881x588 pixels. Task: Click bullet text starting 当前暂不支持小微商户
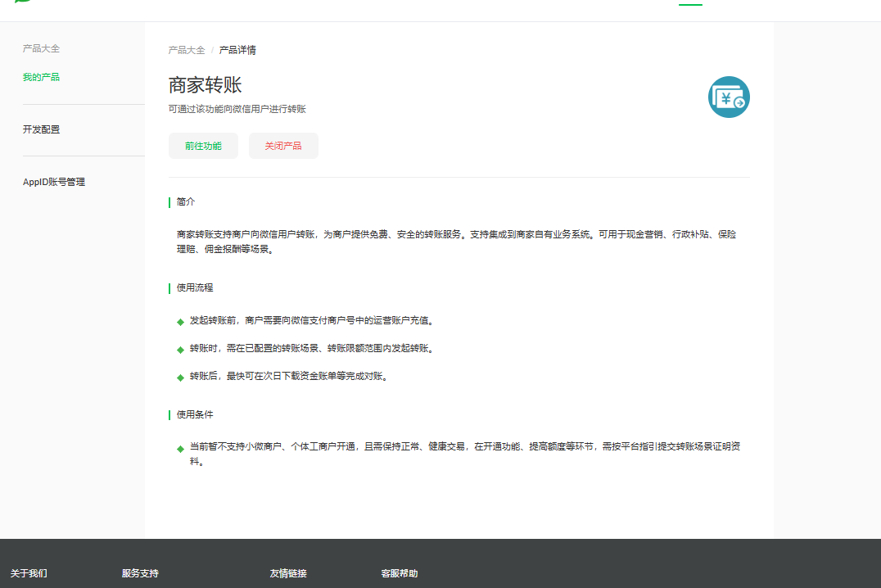465,454
